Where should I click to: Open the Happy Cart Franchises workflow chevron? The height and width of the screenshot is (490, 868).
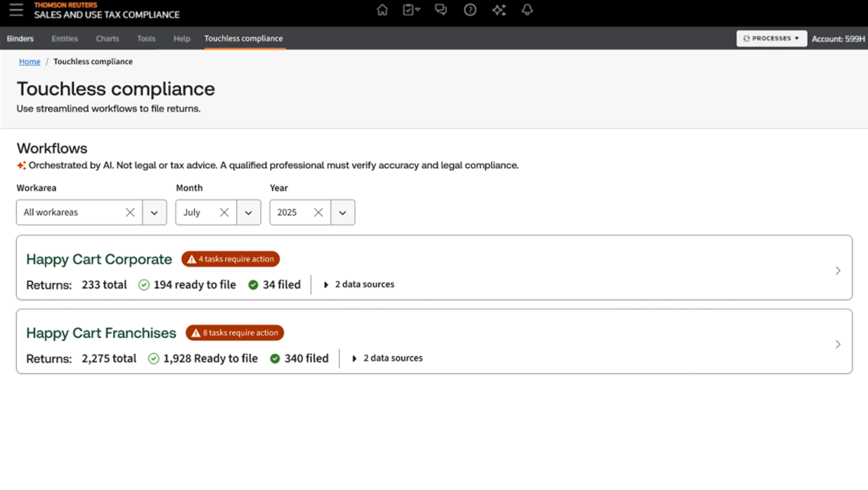click(x=838, y=344)
